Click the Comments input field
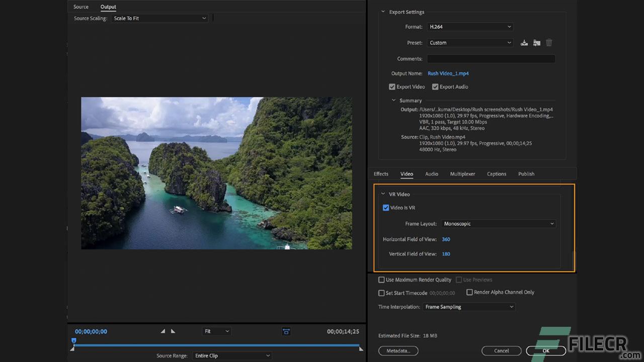Image resolution: width=644 pixels, height=362 pixels. coord(491,59)
